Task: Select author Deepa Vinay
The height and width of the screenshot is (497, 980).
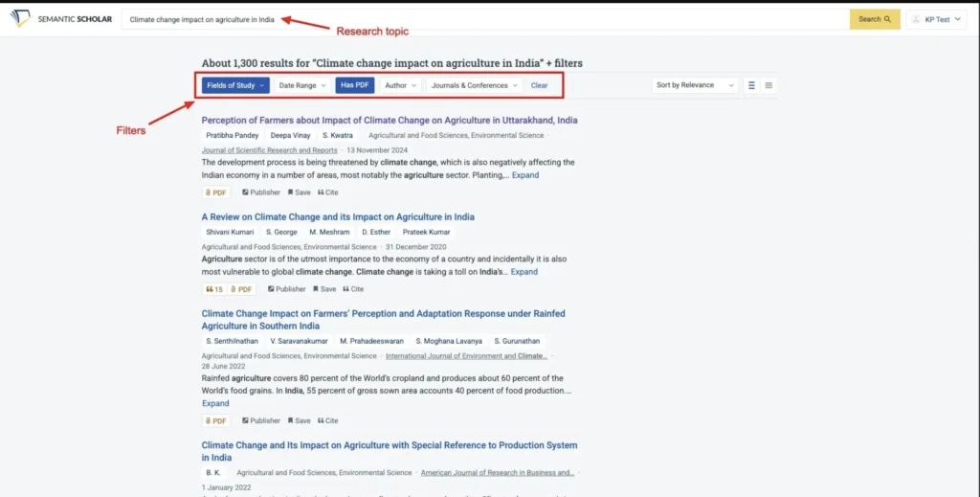Action: (290, 135)
